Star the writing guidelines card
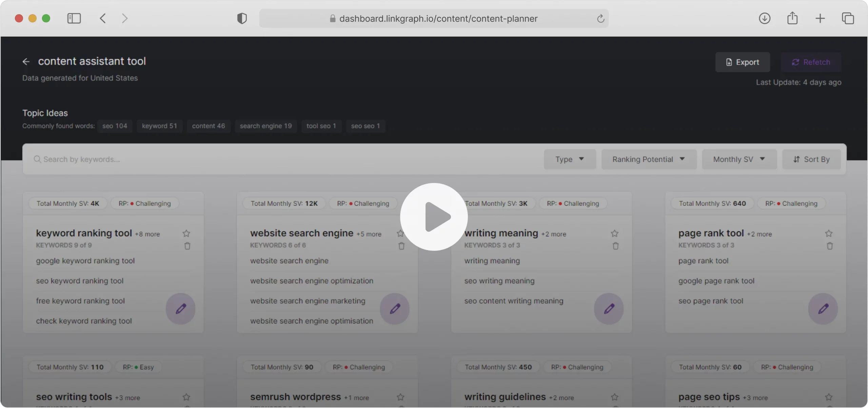Image resolution: width=868 pixels, height=408 pixels. pos(615,397)
